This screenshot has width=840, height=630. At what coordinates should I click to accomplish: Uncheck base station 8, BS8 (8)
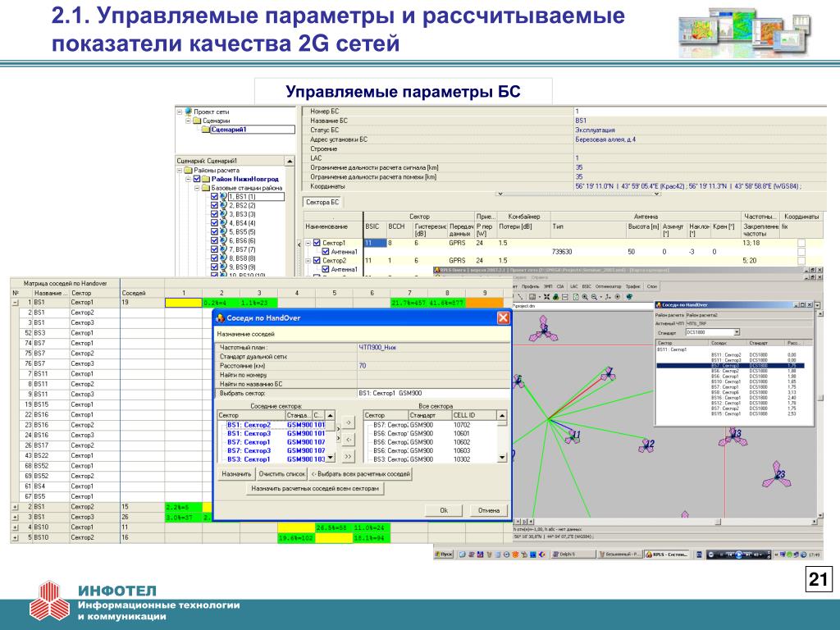click(214, 258)
